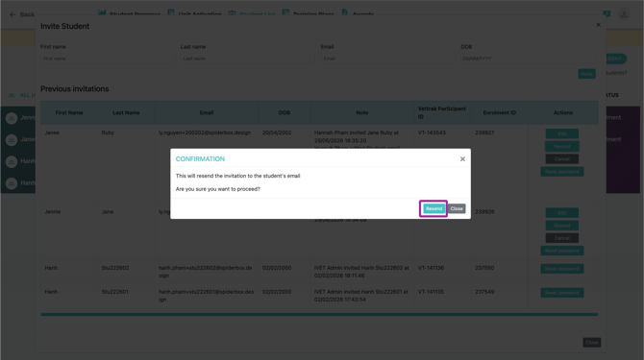This screenshot has width=644, height=360.
Task: Click enrolment ID 239926
Action: coord(484,212)
